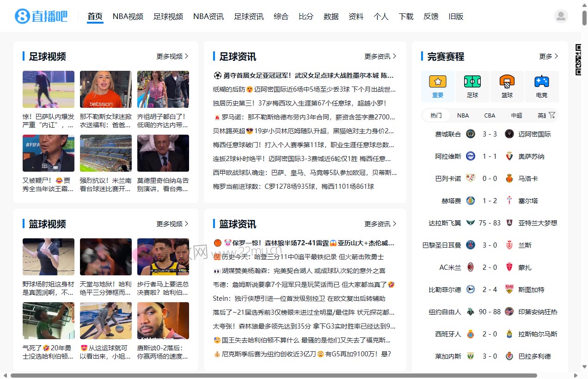Expand 更多资讯 in the football news panel
This screenshot has width=588, height=379.
378,56
